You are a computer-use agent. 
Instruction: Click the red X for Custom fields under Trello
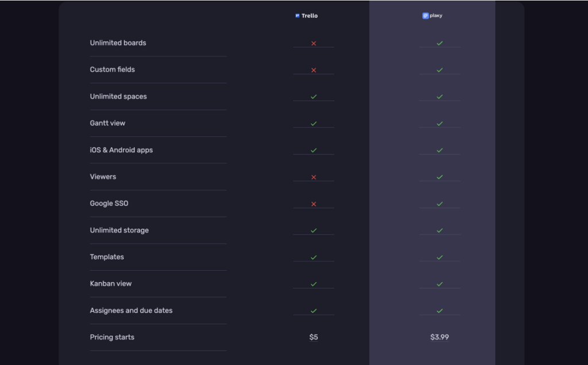[x=314, y=70]
